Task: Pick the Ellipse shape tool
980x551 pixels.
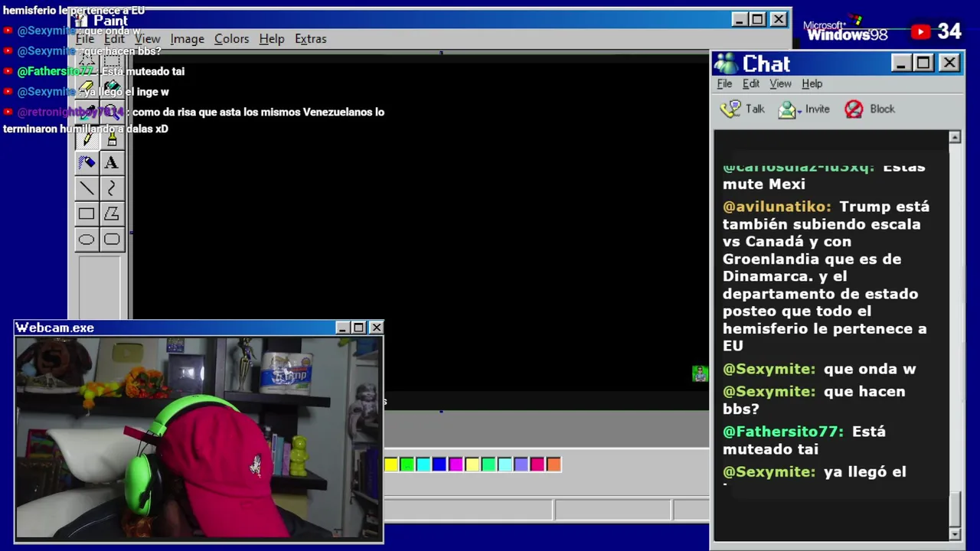Action: (87, 240)
